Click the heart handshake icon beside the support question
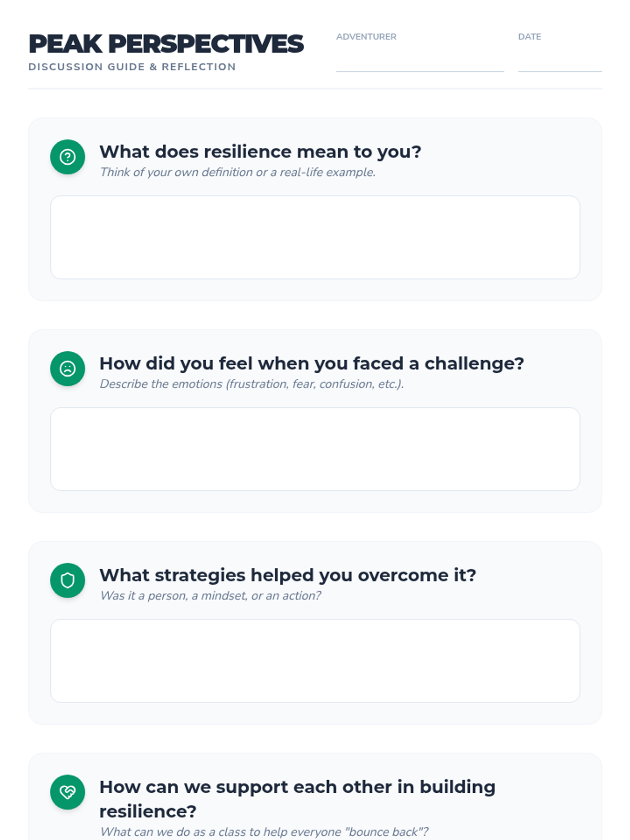The image size is (630, 840). pos(67,792)
